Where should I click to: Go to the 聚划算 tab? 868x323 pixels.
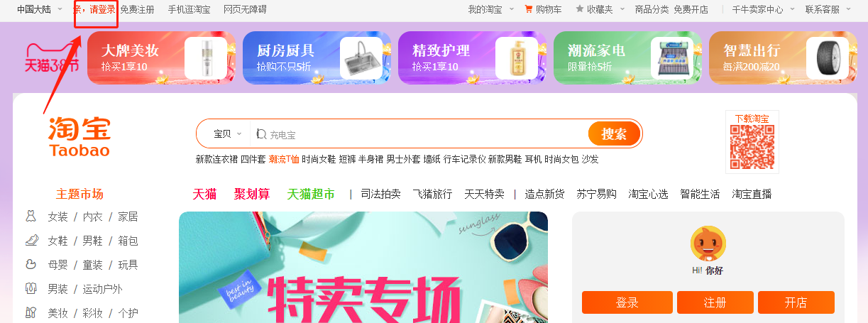coord(252,194)
